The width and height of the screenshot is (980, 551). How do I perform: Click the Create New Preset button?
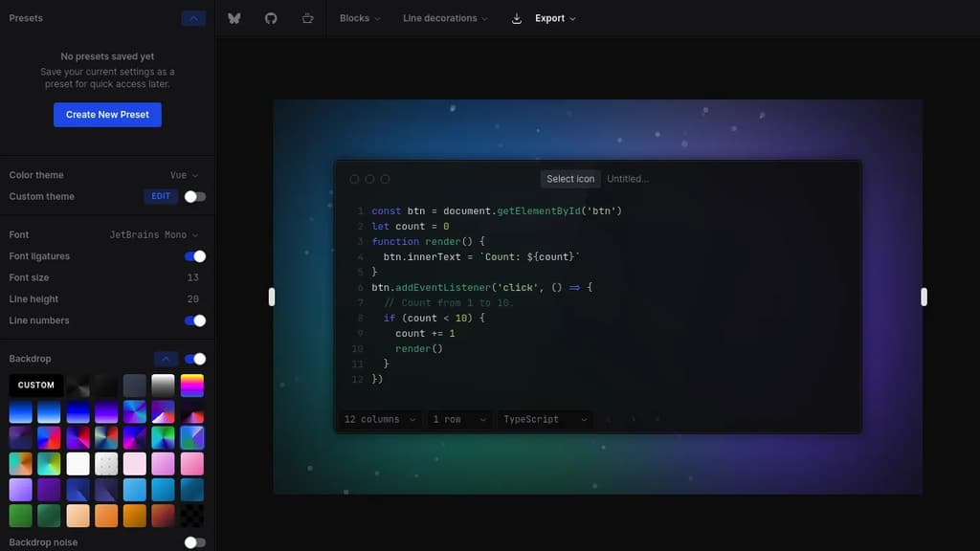point(107,115)
